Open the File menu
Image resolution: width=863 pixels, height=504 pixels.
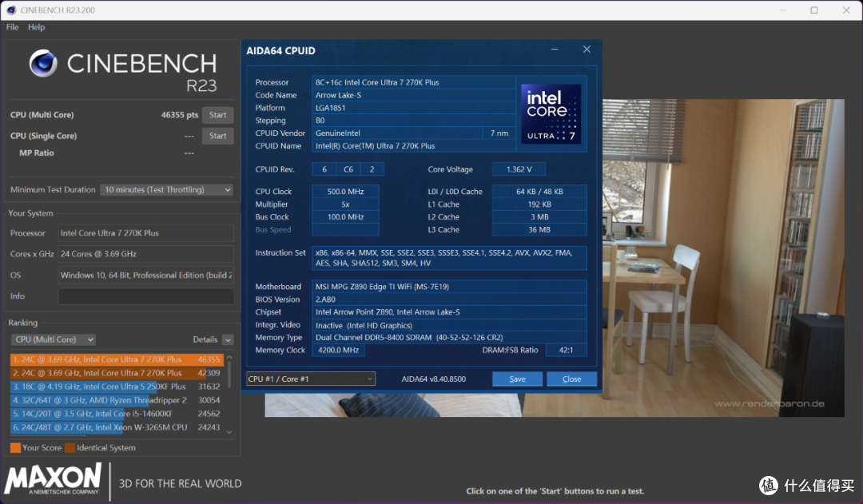tap(12, 27)
